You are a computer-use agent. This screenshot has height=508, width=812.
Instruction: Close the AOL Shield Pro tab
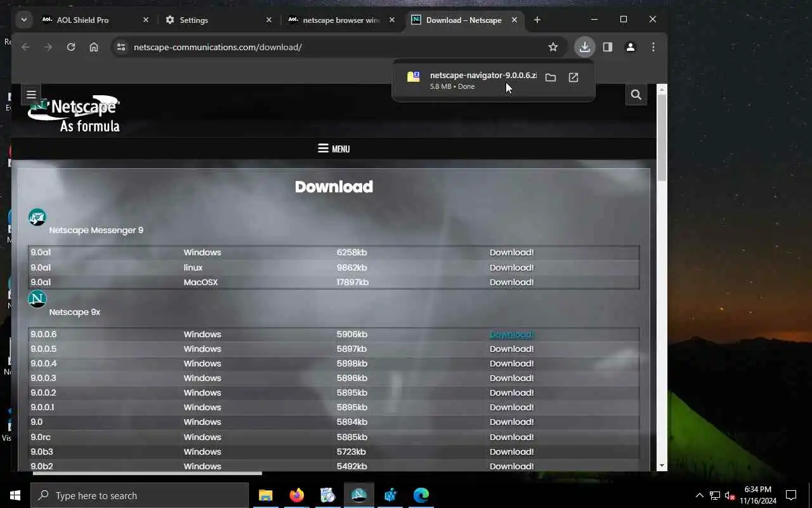[x=146, y=20]
